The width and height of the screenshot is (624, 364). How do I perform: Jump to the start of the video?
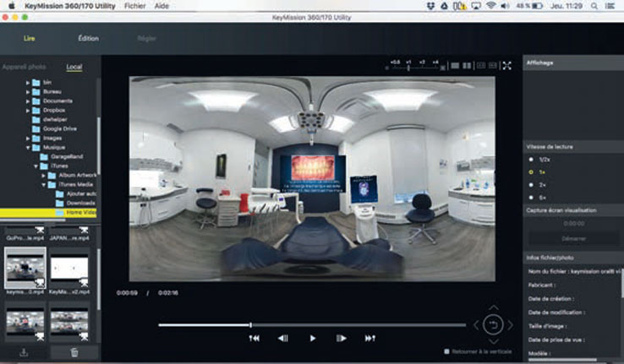254,338
